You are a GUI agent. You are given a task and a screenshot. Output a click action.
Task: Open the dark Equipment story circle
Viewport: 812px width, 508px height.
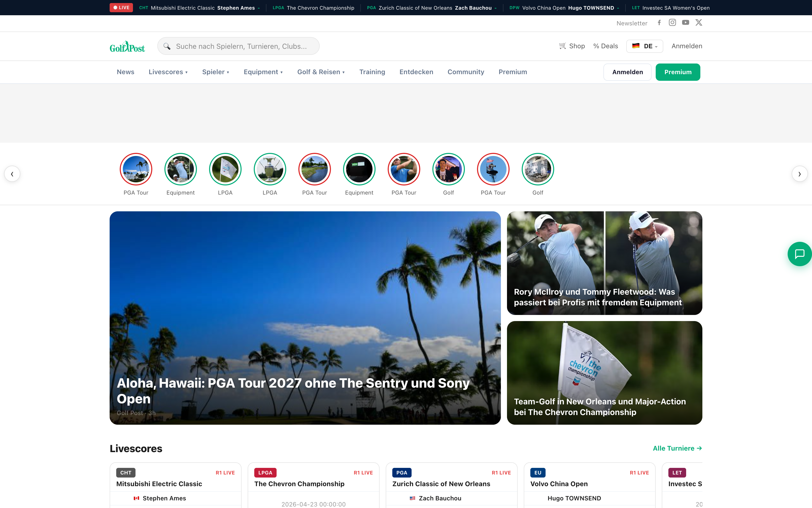359,169
